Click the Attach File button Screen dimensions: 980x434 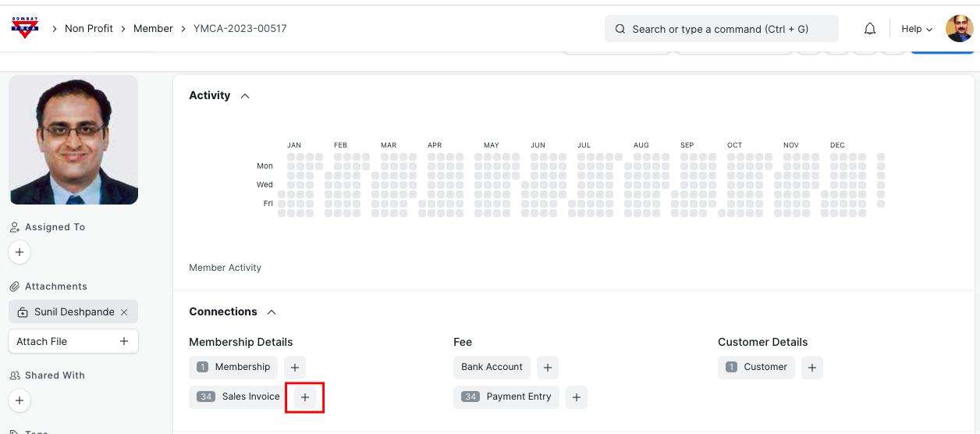click(x=73, y=341)
